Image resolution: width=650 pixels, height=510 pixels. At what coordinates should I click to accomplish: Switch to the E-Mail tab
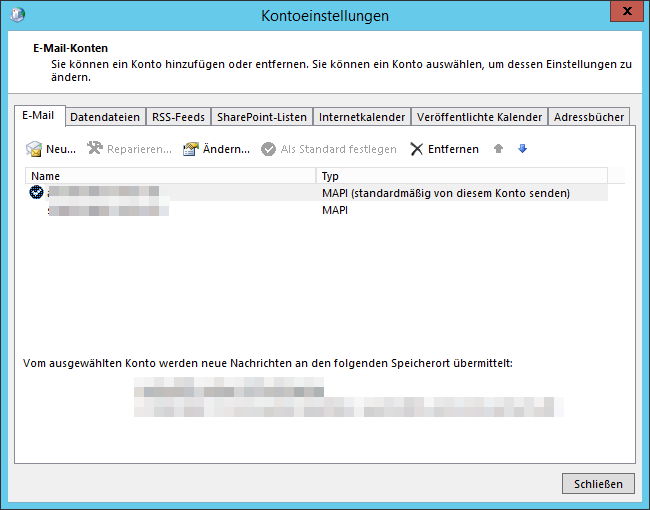tap(42, 116)
